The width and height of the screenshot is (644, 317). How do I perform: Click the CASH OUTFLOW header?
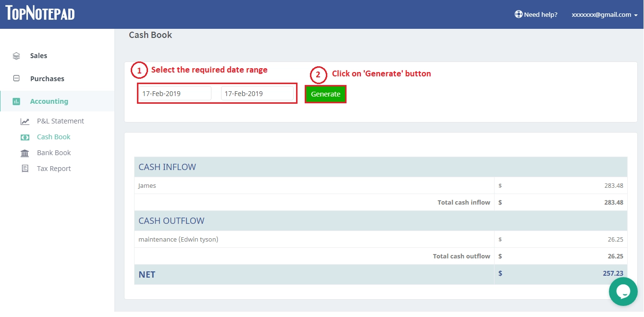click(172, 221)
